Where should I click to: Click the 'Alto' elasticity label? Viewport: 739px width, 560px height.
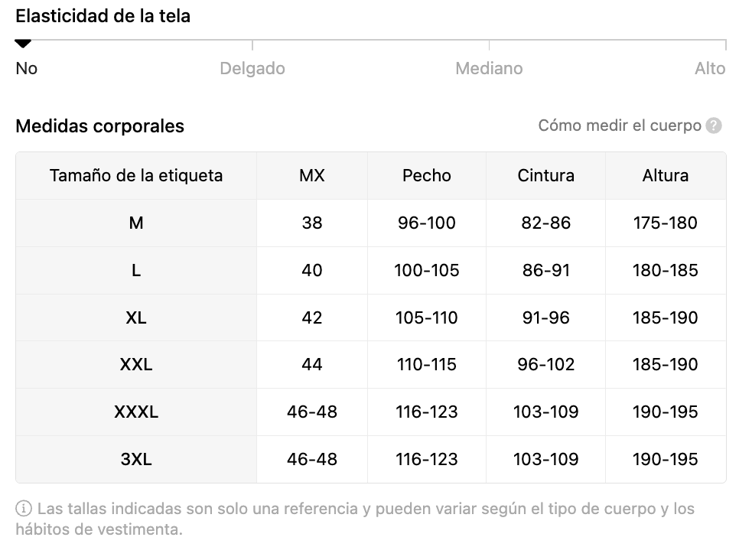(709, 69)
